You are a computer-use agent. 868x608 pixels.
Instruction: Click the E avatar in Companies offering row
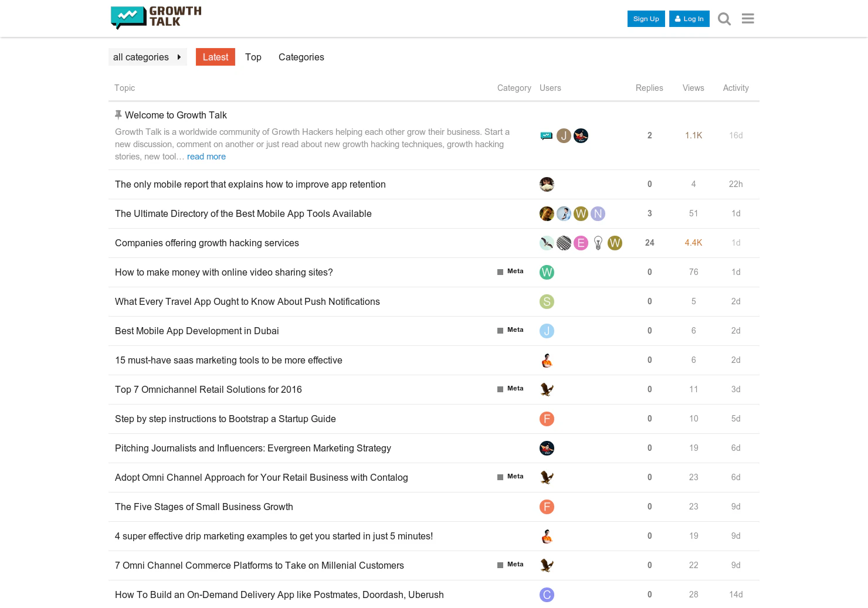pyautogui.click(x=581, y=243)
